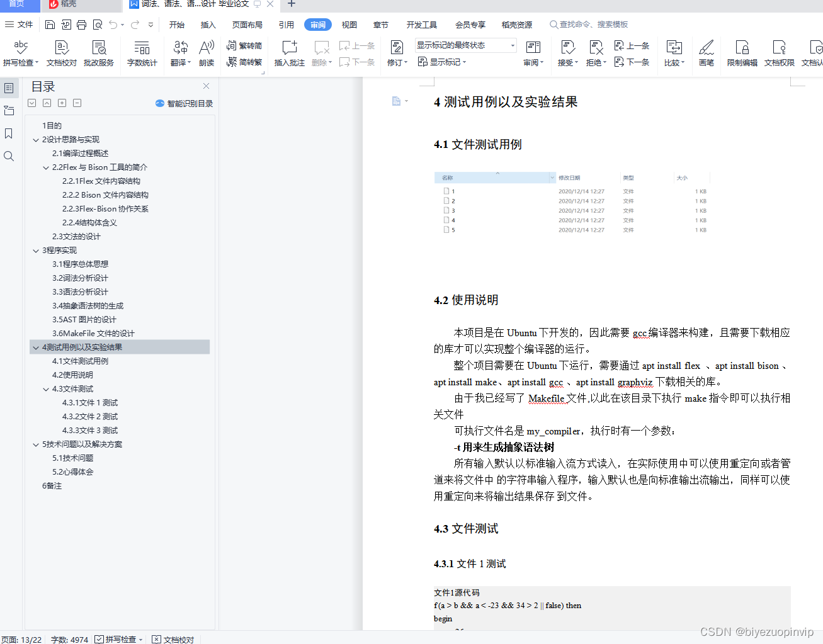Viewport: 823px width, 644px height.
Task: Toggle track changes tool
Action: point(397,53)
